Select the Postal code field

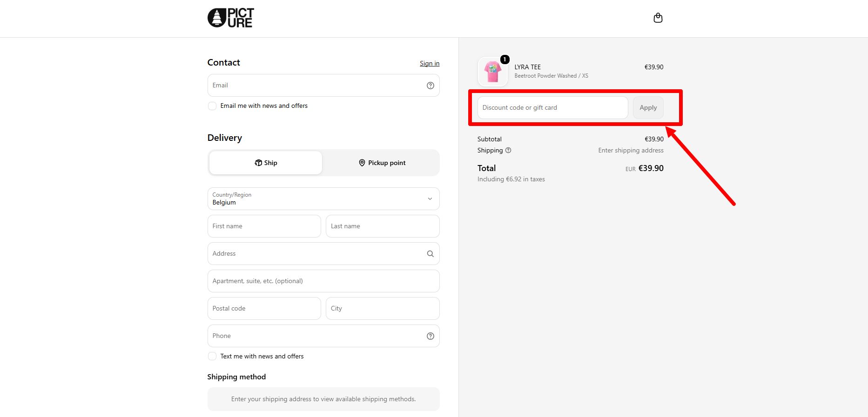click(264, 309)
